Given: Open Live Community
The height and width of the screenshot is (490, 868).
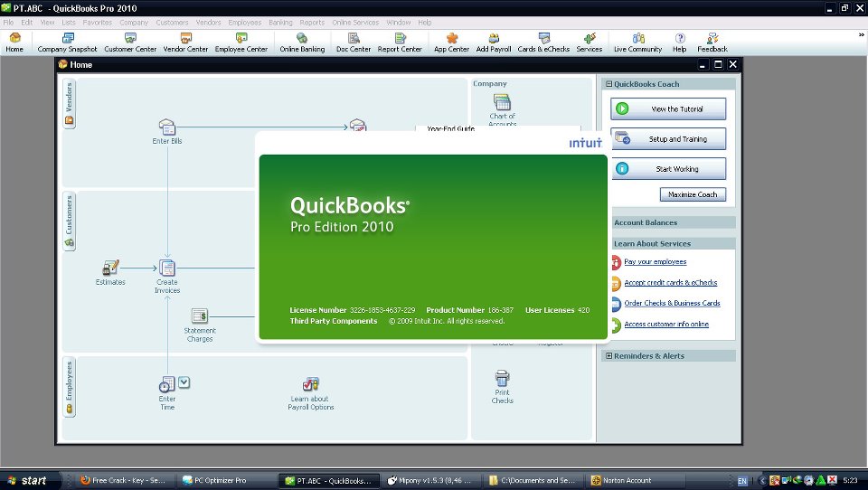Looking at the screenshot, I should tap(637, 42).
